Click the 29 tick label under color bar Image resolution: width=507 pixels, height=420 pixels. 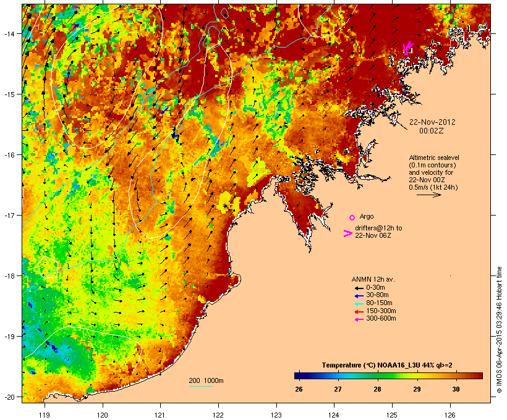tap(417, 389)
